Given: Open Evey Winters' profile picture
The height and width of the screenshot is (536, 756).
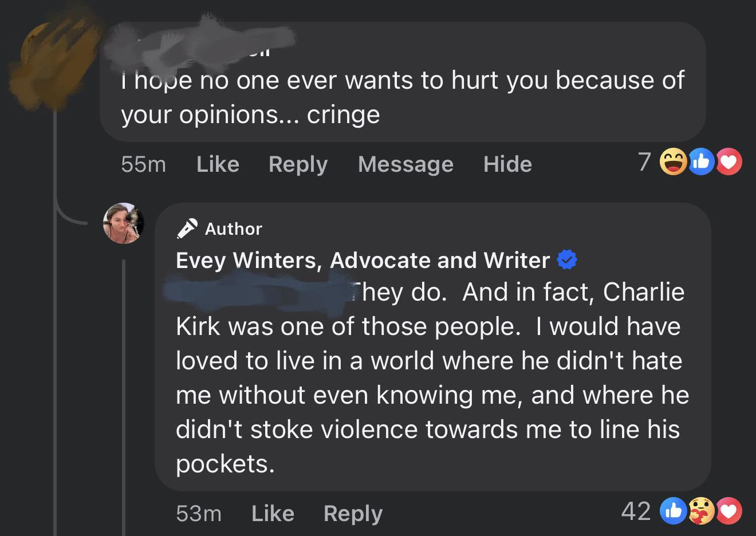Looking at the screenshot, I should [x=123, y=223].
